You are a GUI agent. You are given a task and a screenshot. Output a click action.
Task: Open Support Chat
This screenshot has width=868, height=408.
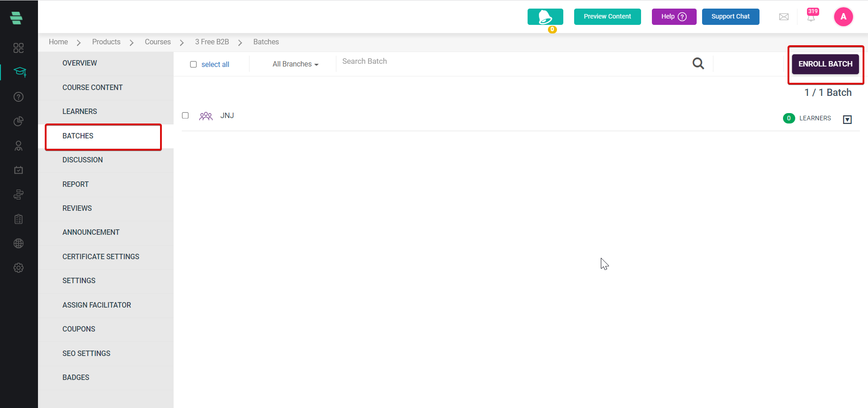pyautogui.click(x=730, y=17)
